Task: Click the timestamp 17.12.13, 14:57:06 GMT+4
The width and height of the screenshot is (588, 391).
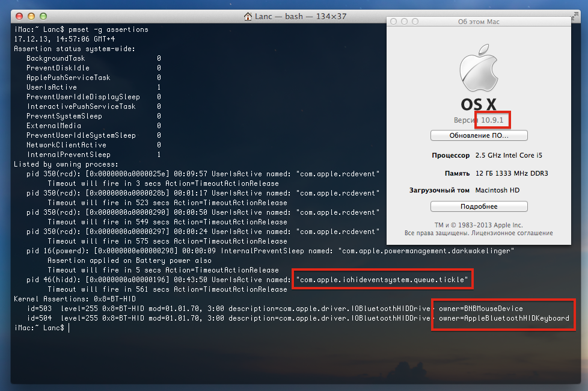Action: click(64, 39)
